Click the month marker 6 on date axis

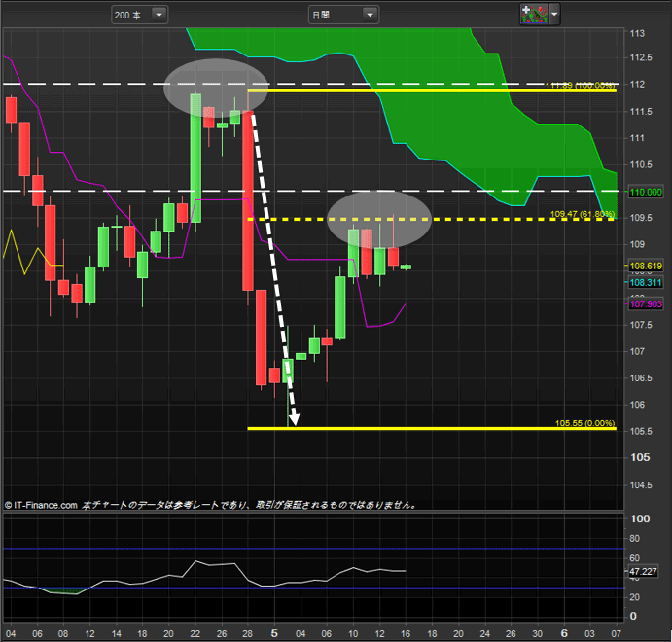point(564,633)
